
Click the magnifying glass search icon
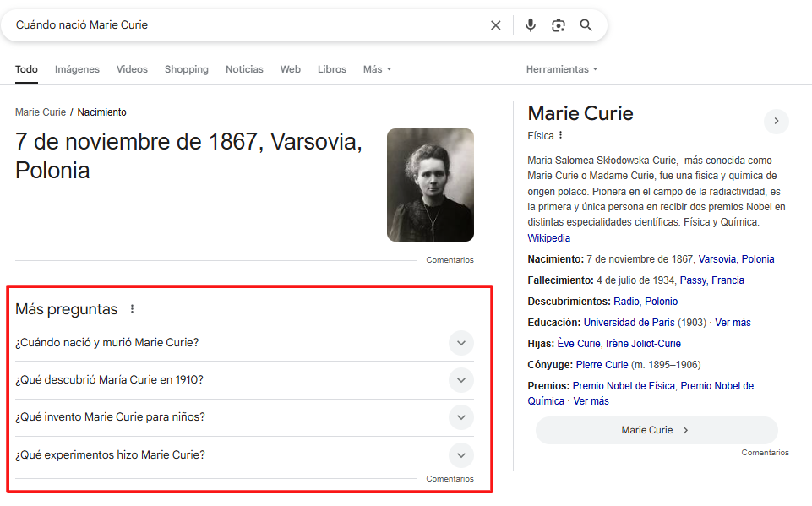[586, 25]
